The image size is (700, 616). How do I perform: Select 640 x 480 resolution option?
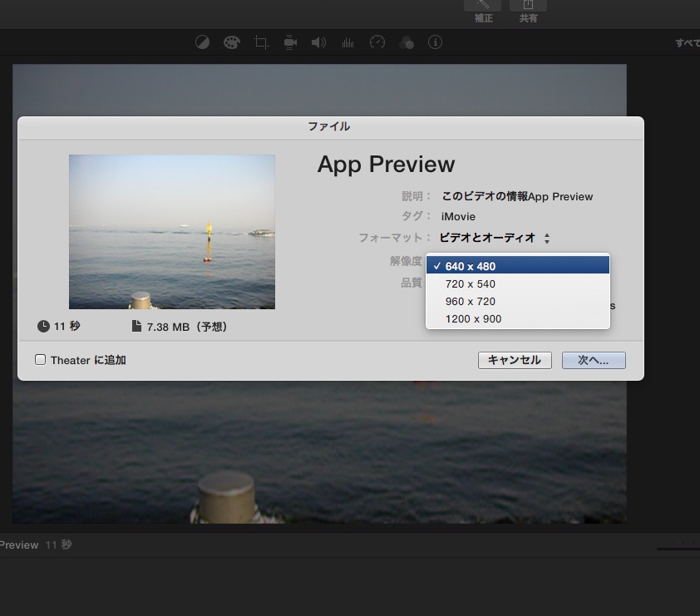(x=517, y=266)
